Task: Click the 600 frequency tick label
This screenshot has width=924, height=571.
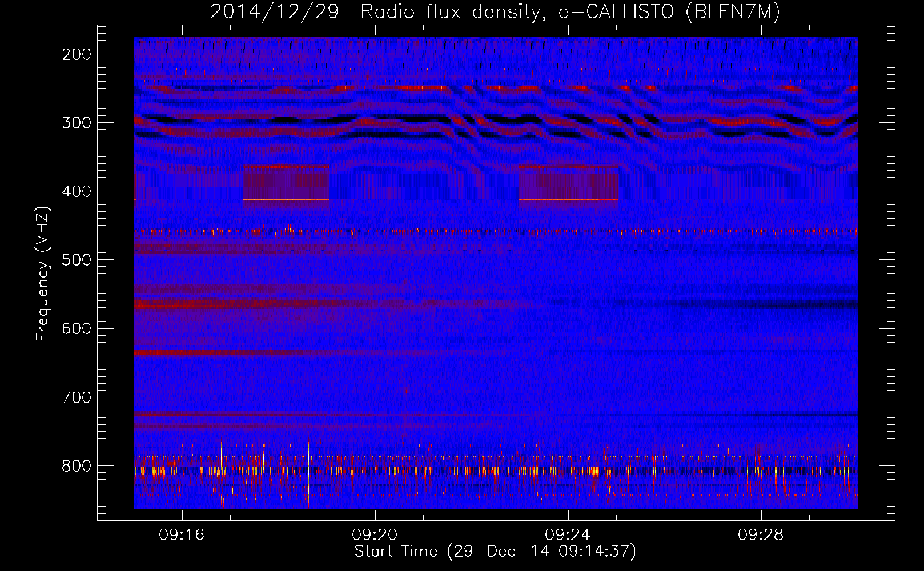Action: tap(77, 328)
